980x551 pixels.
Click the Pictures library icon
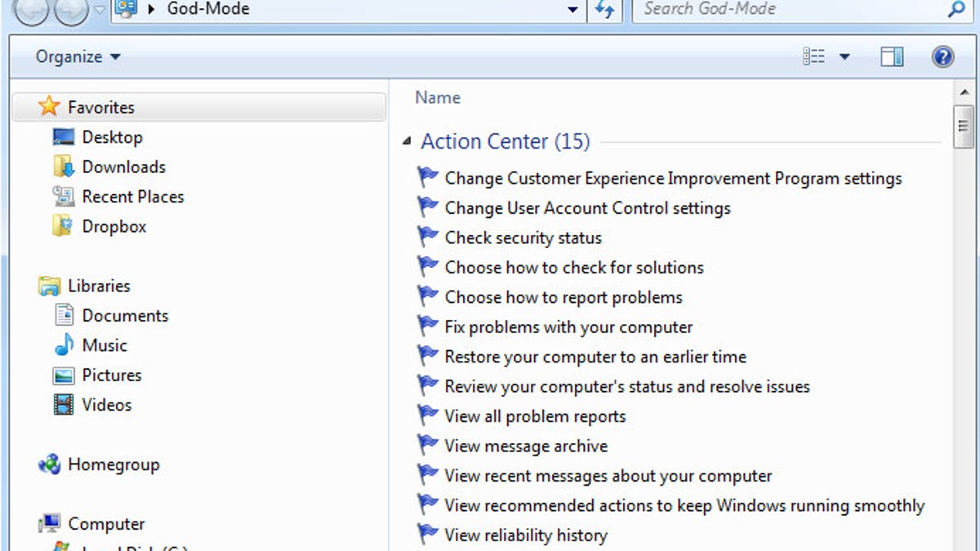(64, 375)
